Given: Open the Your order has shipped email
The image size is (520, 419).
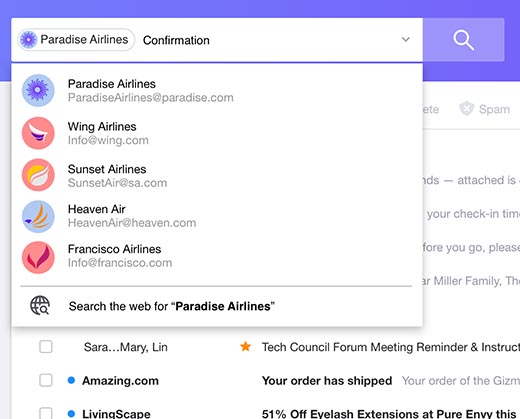Looking at the screenshot, I should [x=327, y=381].
